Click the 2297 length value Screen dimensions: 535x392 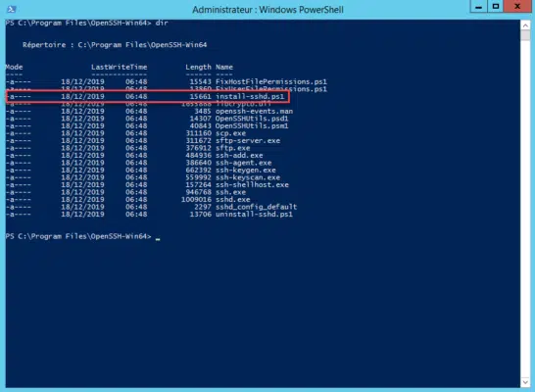[203, 207]
